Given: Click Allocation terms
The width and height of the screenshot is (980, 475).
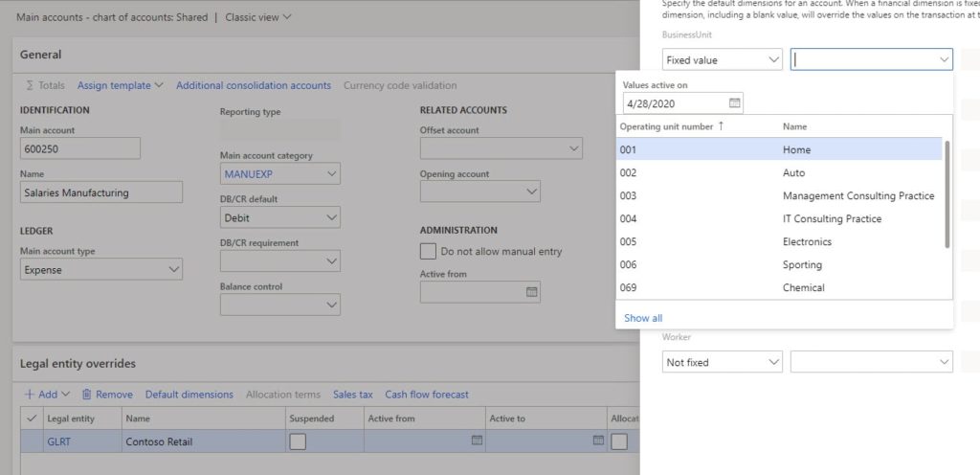Looking at the screenshot, I should pyautogui.click(x=283, y=395).
